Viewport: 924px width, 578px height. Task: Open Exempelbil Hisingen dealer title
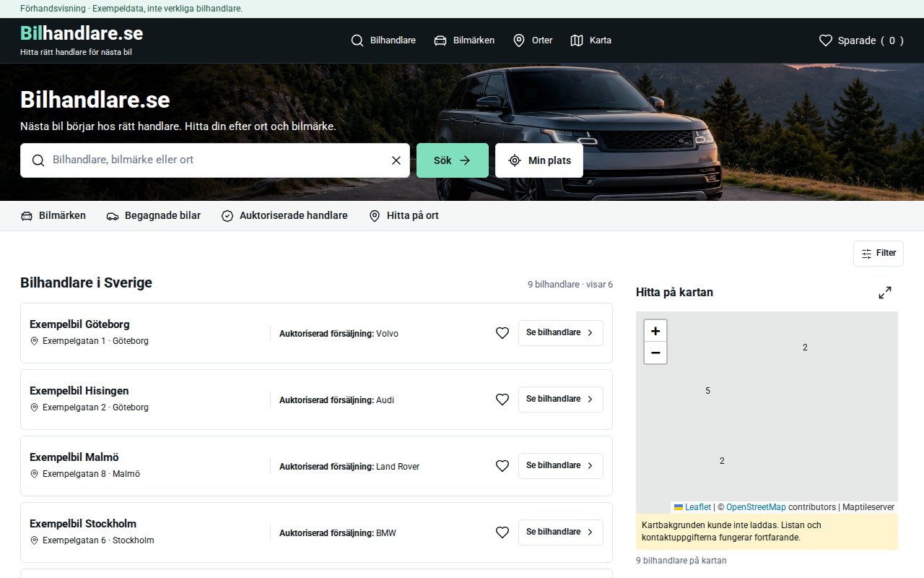tap(79, 391)
